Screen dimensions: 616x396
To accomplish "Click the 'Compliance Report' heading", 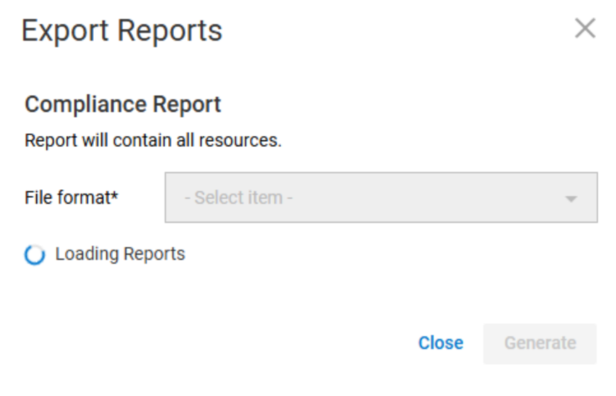I will (x=123, y=104).
